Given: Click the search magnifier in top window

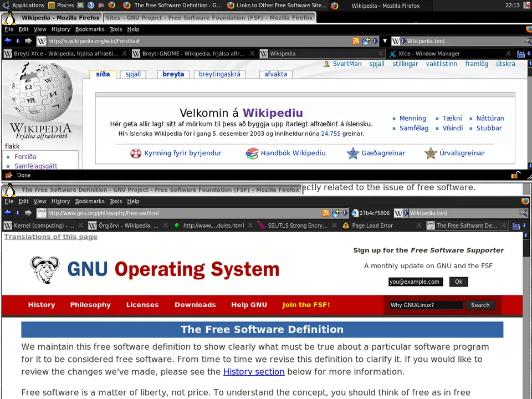Looking at the screenshot, I should (527, 41).
